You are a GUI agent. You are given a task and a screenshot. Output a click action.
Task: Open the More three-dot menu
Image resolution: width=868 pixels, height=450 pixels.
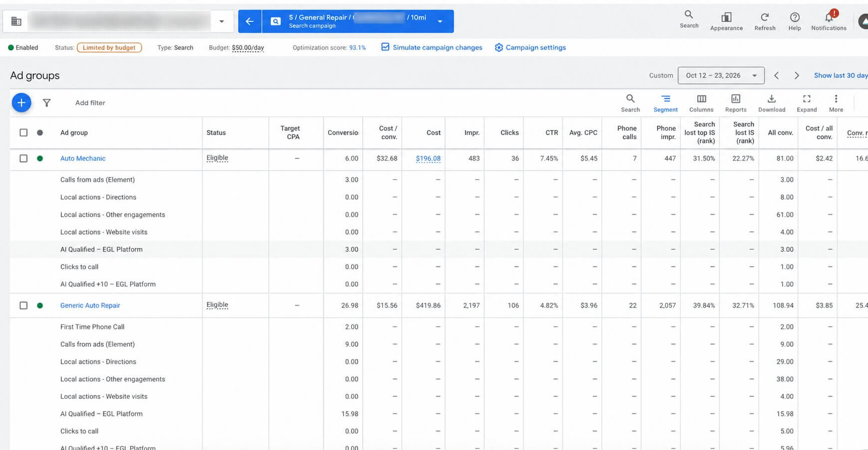836,99
